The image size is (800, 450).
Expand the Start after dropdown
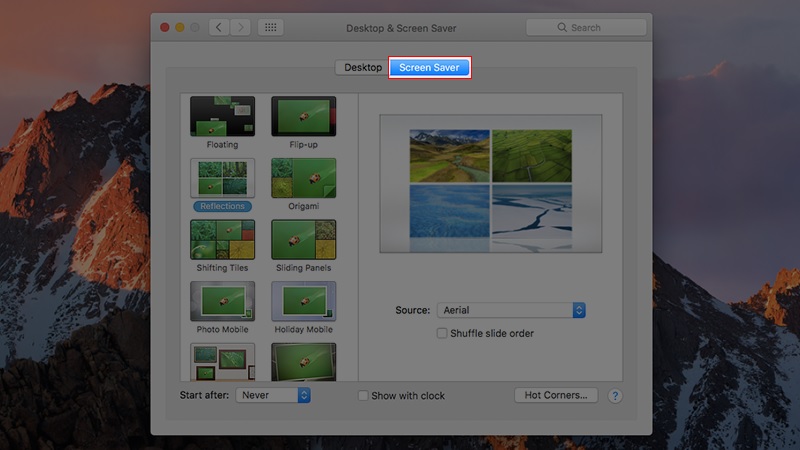[x=273, y=396]
